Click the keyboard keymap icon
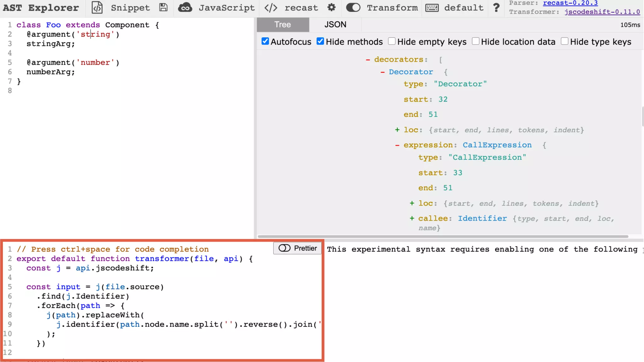 point(432,8)
